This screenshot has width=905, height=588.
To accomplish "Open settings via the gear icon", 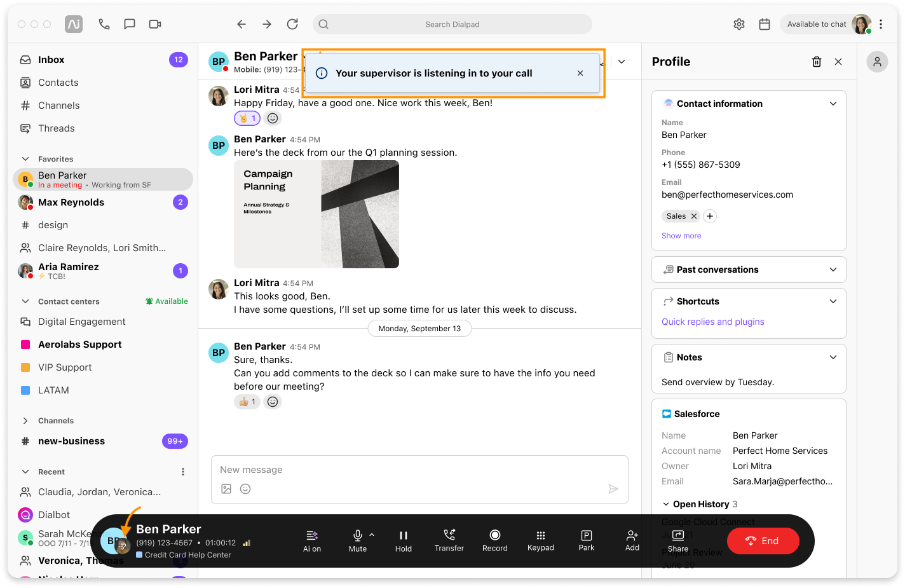I will tap(739, 24).
